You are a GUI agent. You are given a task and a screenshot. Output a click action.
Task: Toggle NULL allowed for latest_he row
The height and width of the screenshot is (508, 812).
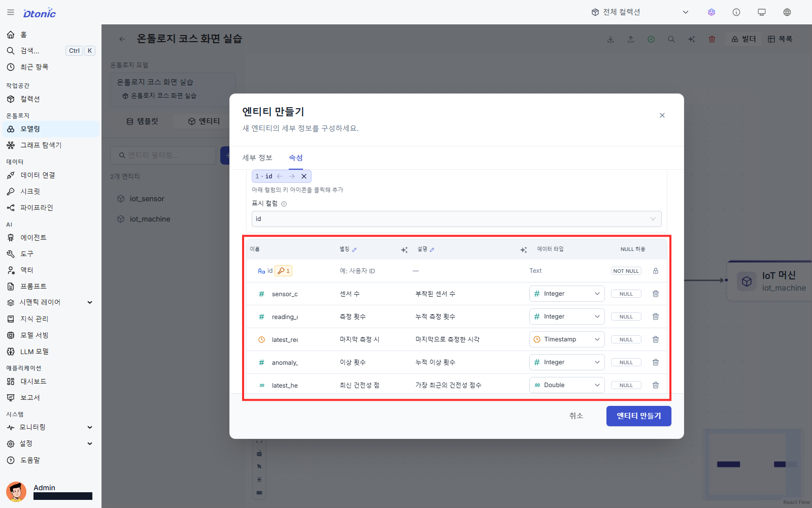pos(626,385)
